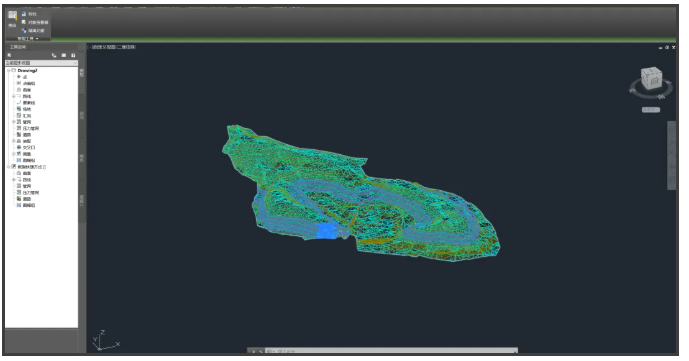The width and height of the screenshot is (689, 361).
Task: Select 点编组 point groups node
Action: 29,83
